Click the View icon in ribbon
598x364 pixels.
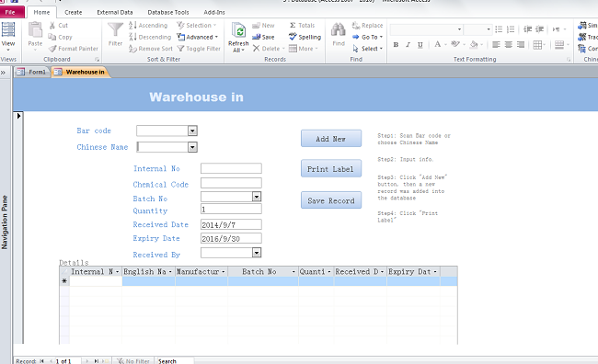coord(8,29)
